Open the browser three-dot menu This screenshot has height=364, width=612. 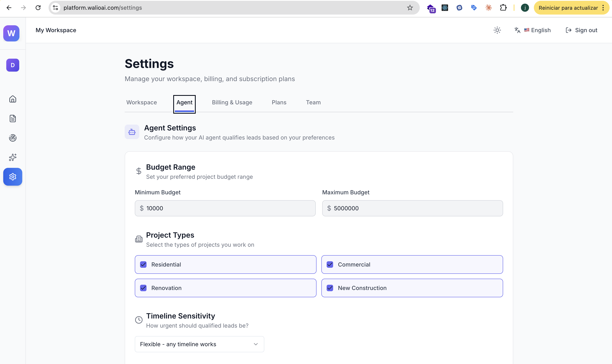click(x=603, y=8)
